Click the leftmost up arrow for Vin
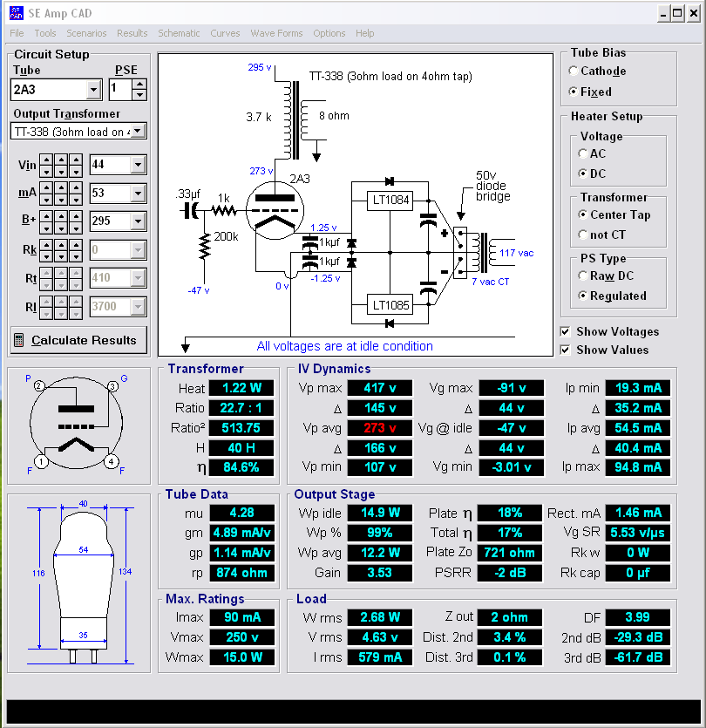 click(46, 160)
